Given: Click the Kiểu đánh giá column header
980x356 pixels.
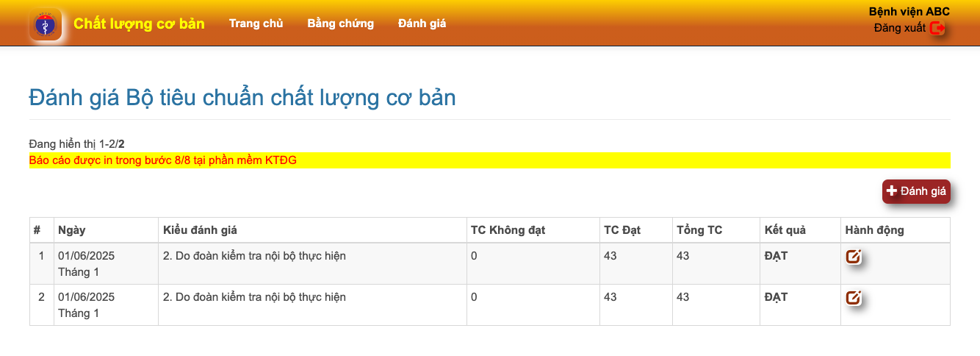Looking at the screenshot, I should pos(200,230).
